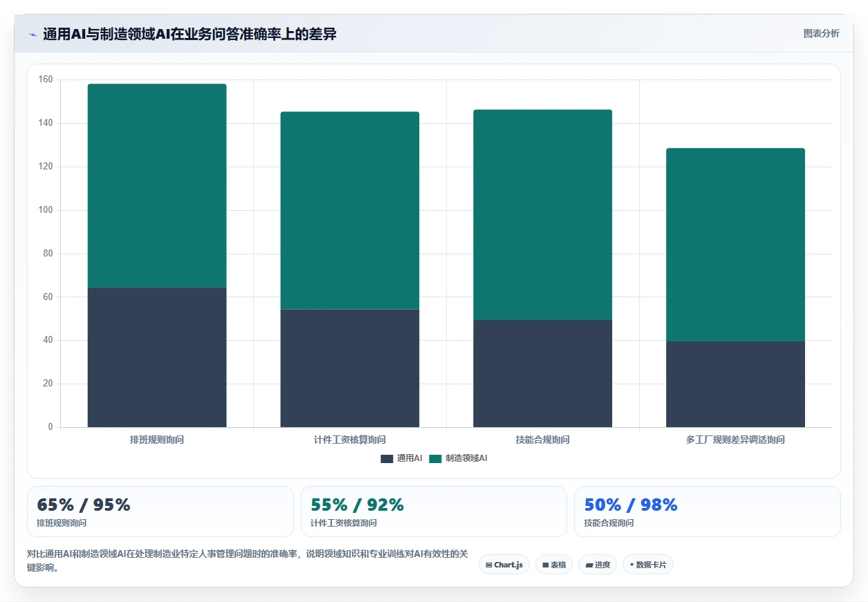This screenshot has height=602, width=868.
Task: Click the 技能合规询问 axis label
Action: coord(543,440)
